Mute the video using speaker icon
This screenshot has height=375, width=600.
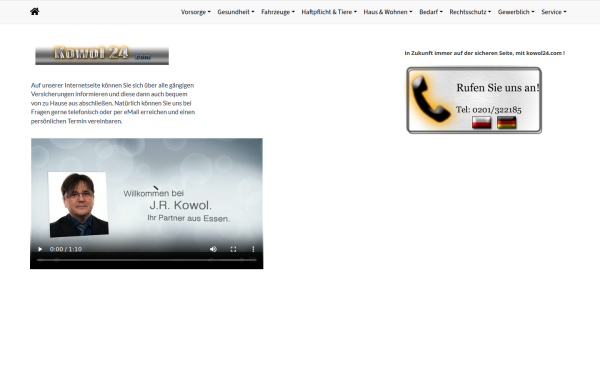(x=213, y=249)
